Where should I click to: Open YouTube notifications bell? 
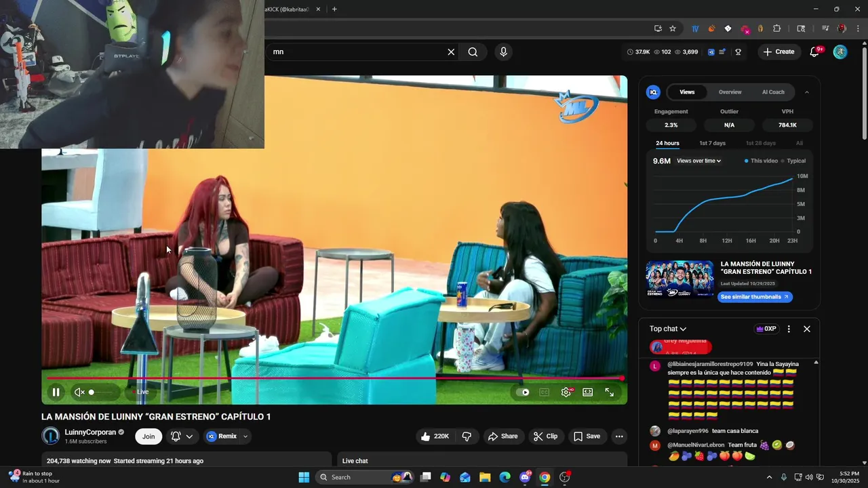(815, 52)
